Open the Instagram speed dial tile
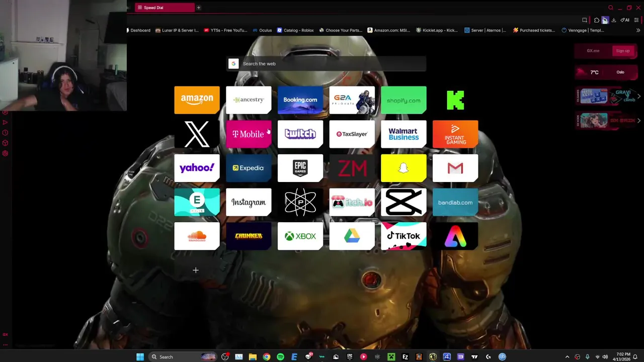This screenshot has height=362, width=644. 249,202
